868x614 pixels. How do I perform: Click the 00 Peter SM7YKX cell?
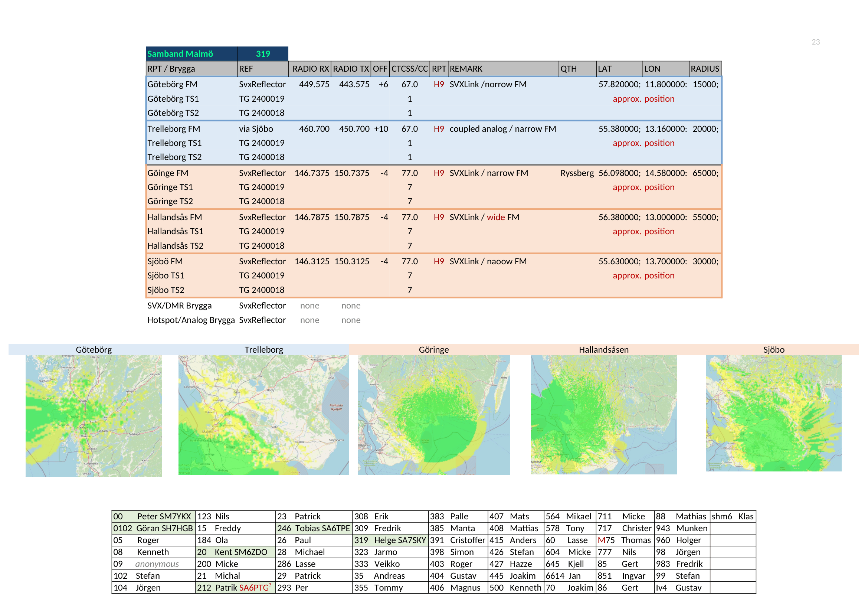[x=154, y=516]
